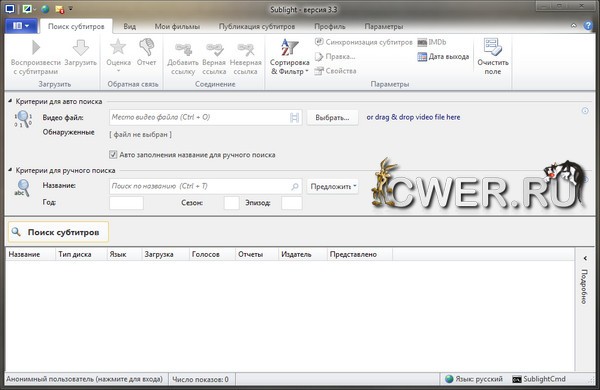
Task: Click the globe quick access icon
Action: (x=45, y=9)
